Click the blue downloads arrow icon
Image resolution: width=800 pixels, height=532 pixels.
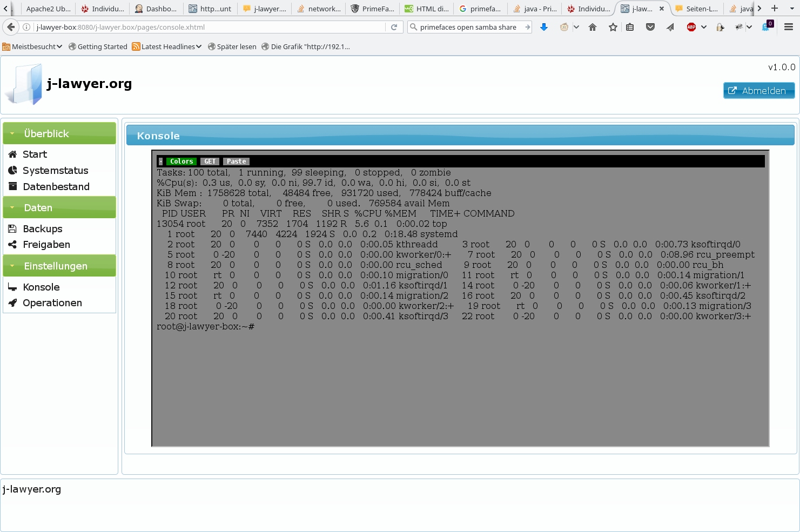pyautogui.click(x=544, y=27)
